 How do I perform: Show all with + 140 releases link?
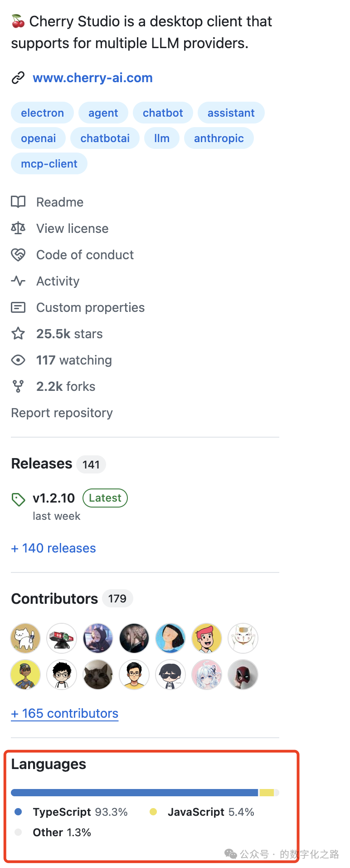point(53,548)
